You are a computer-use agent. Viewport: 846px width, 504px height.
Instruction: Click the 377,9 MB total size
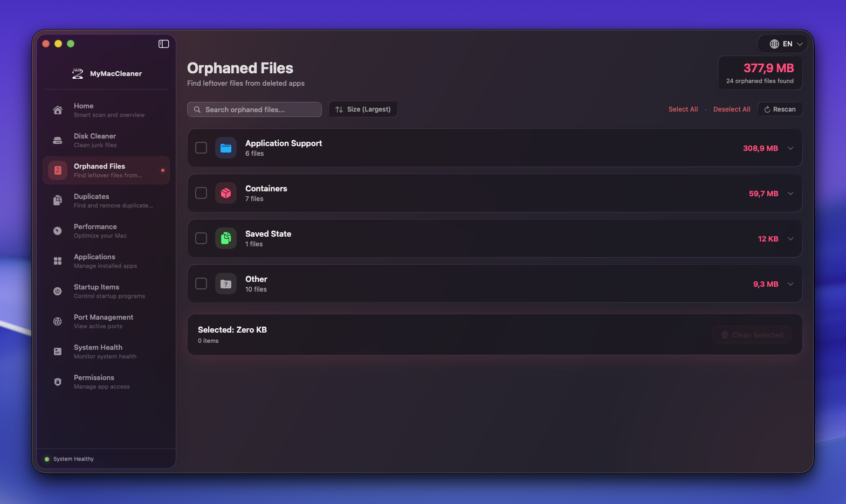pyautogui.click(x=769, y=68)
